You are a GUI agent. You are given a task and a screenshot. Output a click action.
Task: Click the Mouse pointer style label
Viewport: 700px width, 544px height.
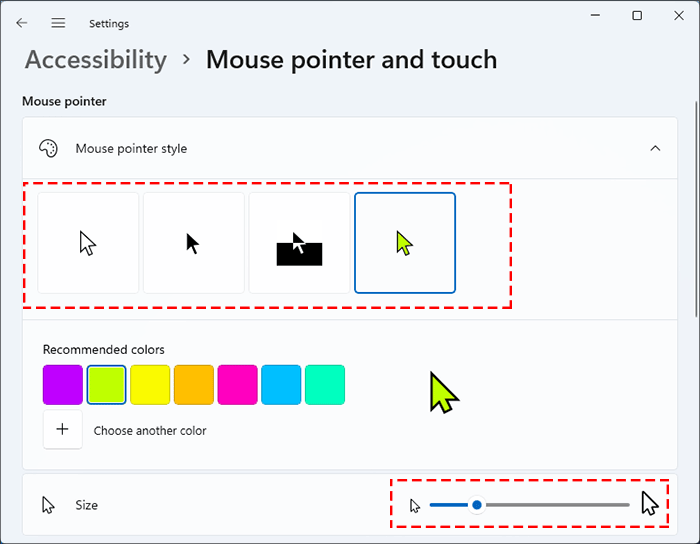tap(131, 149)
